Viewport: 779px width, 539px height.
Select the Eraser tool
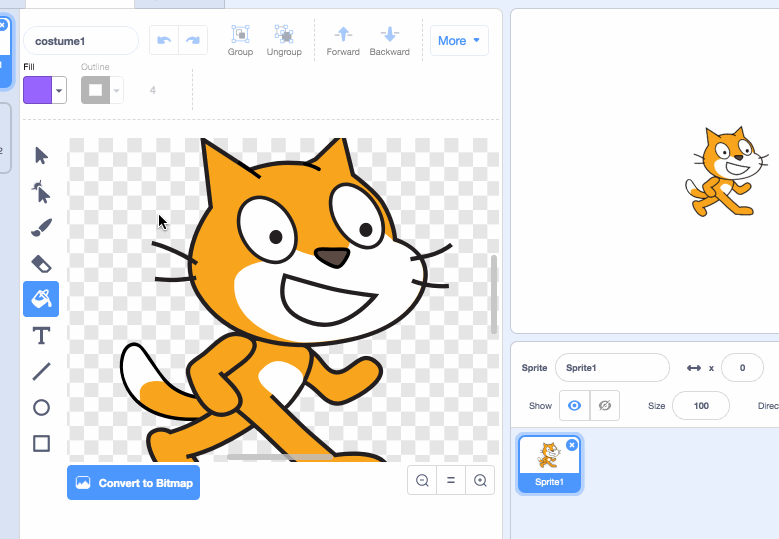41,264
